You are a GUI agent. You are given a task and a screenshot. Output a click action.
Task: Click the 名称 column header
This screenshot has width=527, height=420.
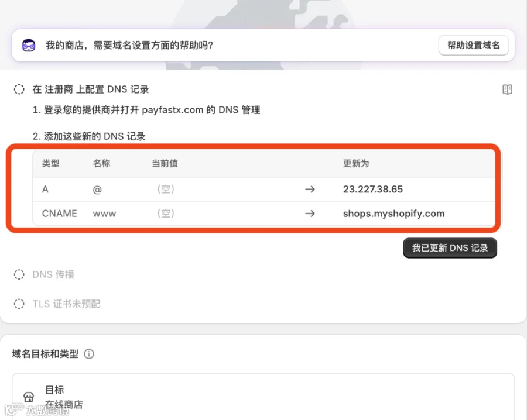[101, 164]
